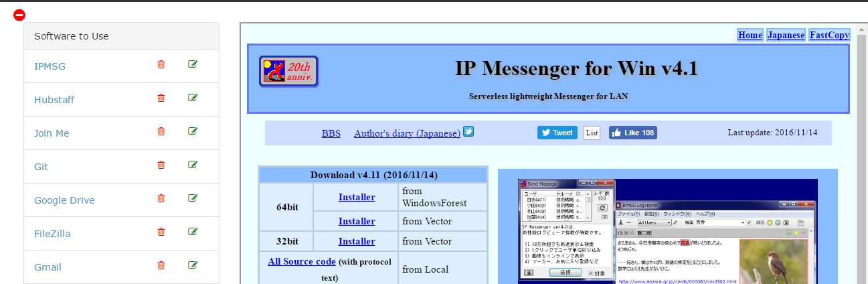Delete the Join Me entry
The image size is (868, 284).
pyautogui.click(x=161, y=131)
